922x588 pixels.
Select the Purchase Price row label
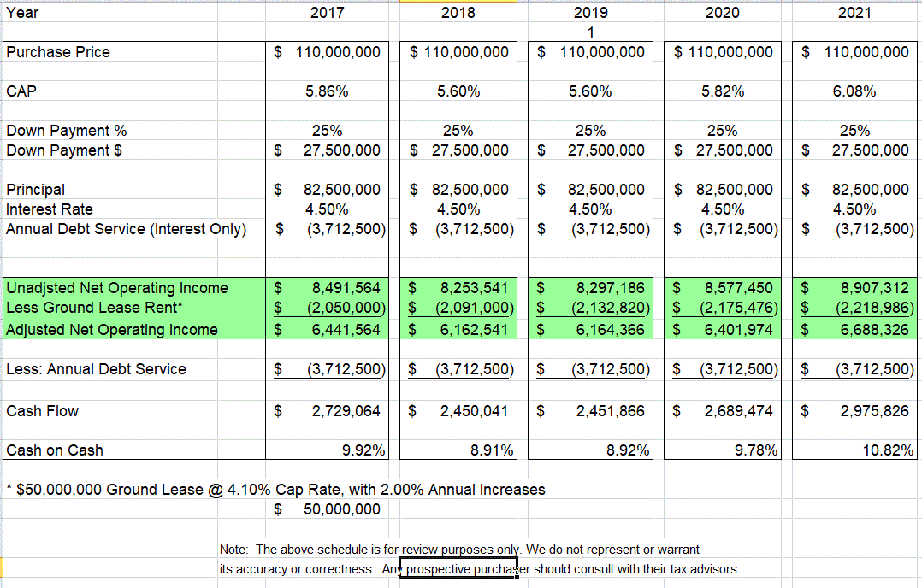pyautogui.click(x=58, y=52)
